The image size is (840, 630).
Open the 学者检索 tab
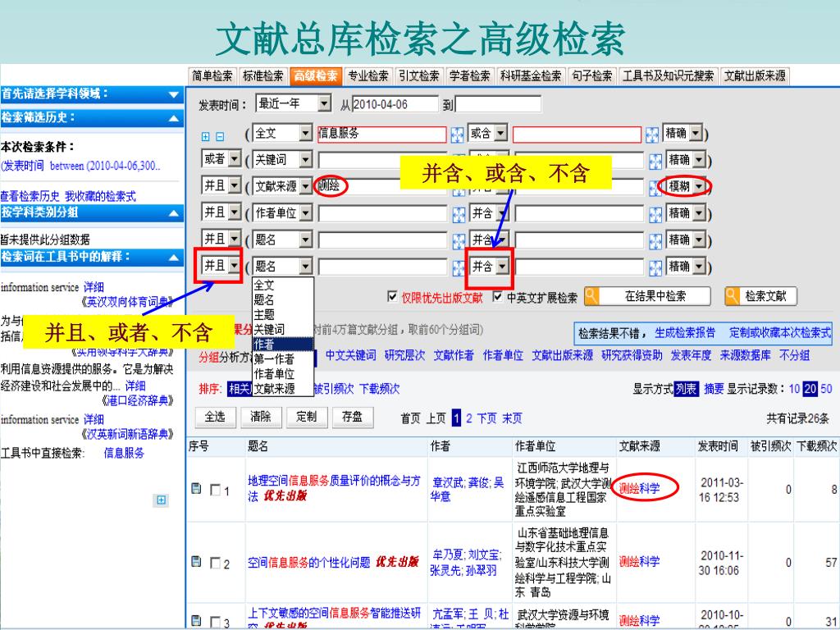[x=470, y=76]
